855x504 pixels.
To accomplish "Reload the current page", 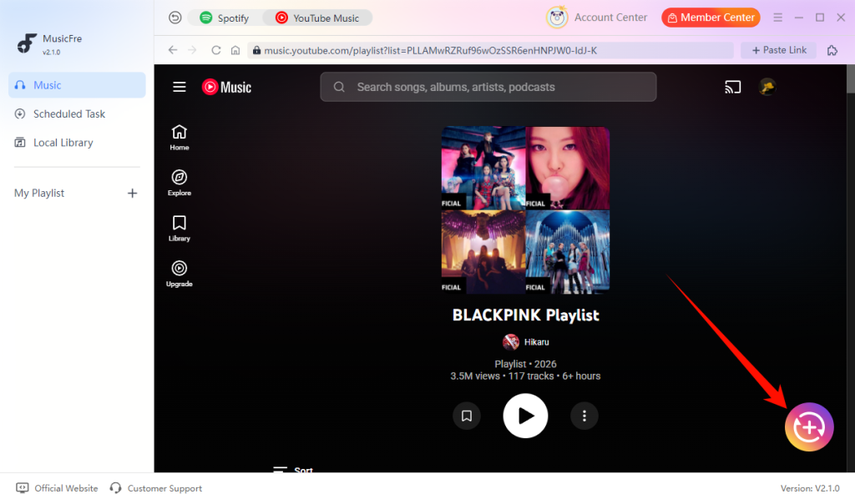I will point(216,50).
